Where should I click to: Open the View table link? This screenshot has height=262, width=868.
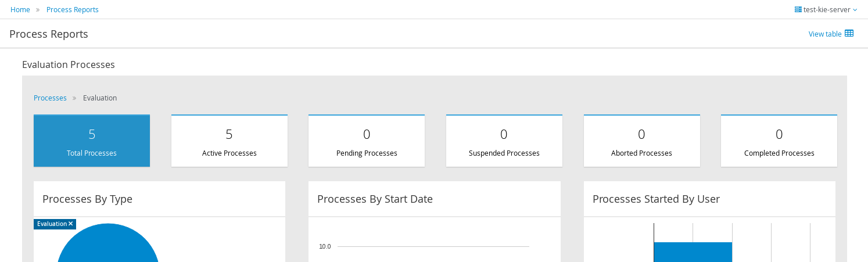click(825, 34)
